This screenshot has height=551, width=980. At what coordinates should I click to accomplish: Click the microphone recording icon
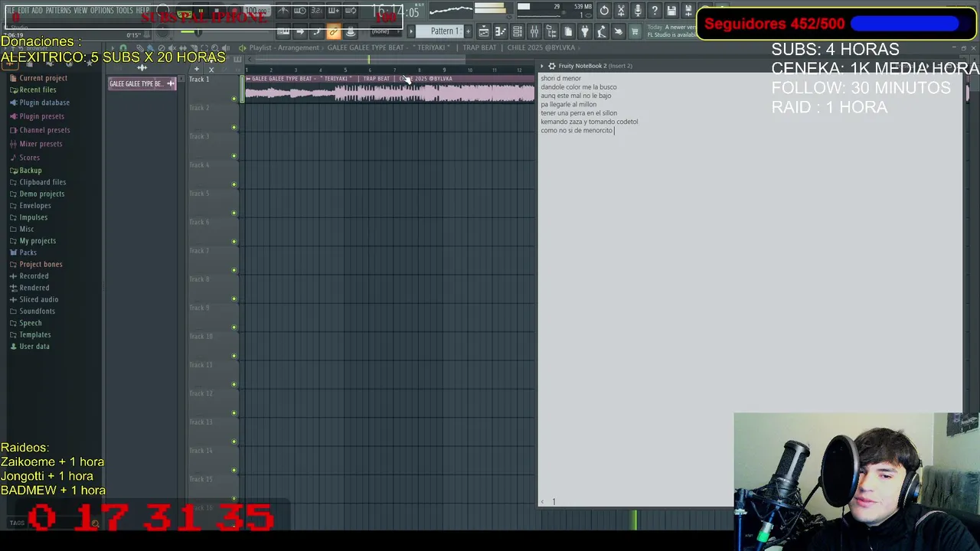(638, 11)
